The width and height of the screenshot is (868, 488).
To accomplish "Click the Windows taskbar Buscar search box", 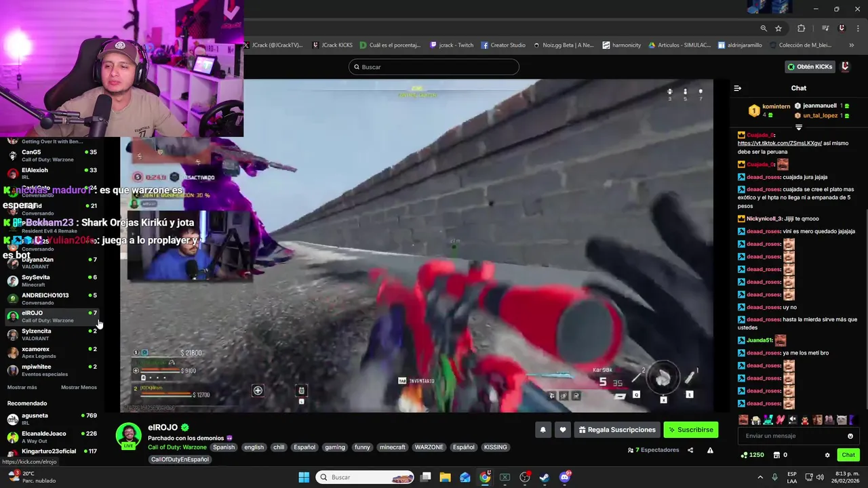I will 365,477.
